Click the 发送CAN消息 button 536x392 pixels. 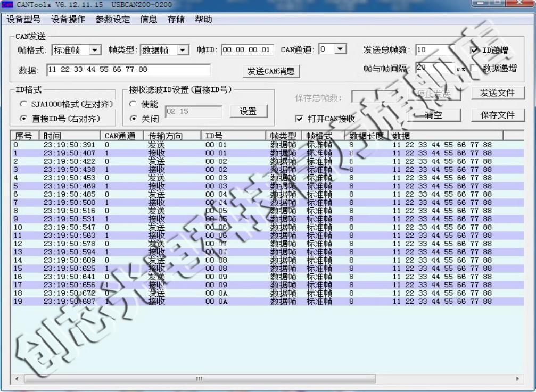pyautogui.click(x=271, y=71)
